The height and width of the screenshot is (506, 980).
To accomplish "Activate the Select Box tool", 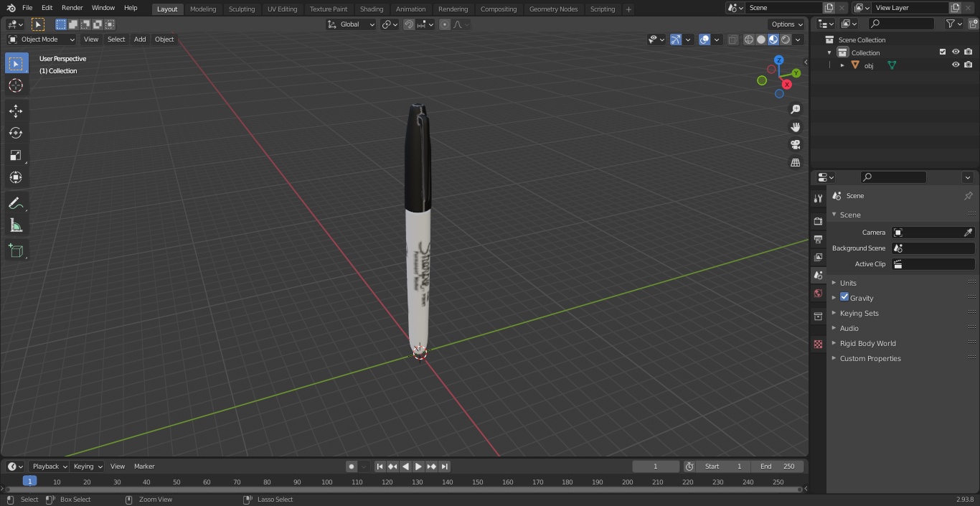I will [16, 63].
